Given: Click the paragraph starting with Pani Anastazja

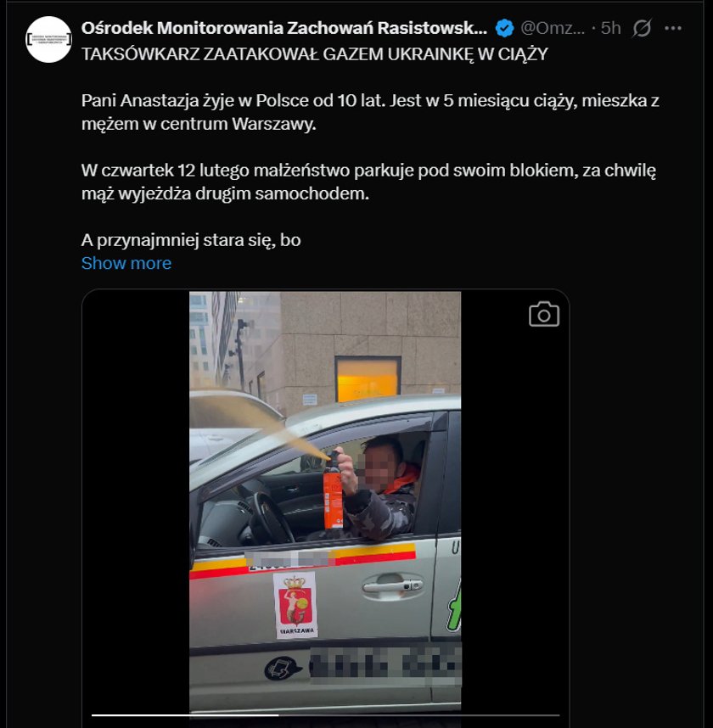Looking at the screenshot, I should (x=370, y=112).
